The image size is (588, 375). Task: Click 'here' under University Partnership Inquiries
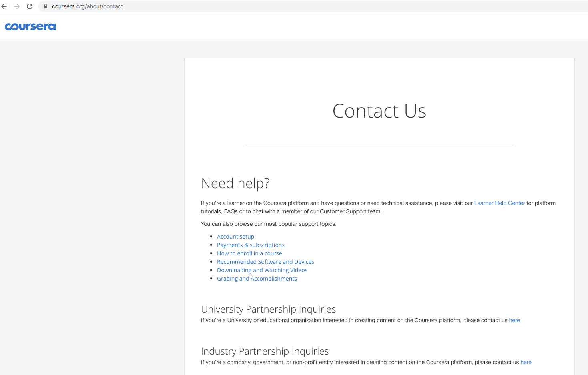pos(514,320)
